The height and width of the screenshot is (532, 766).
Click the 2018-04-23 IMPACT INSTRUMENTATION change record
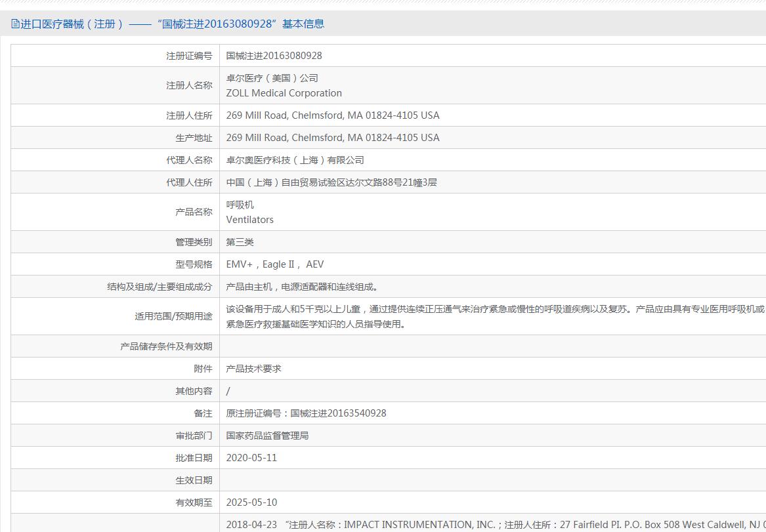pyautogui.click(x=496, y=525)
